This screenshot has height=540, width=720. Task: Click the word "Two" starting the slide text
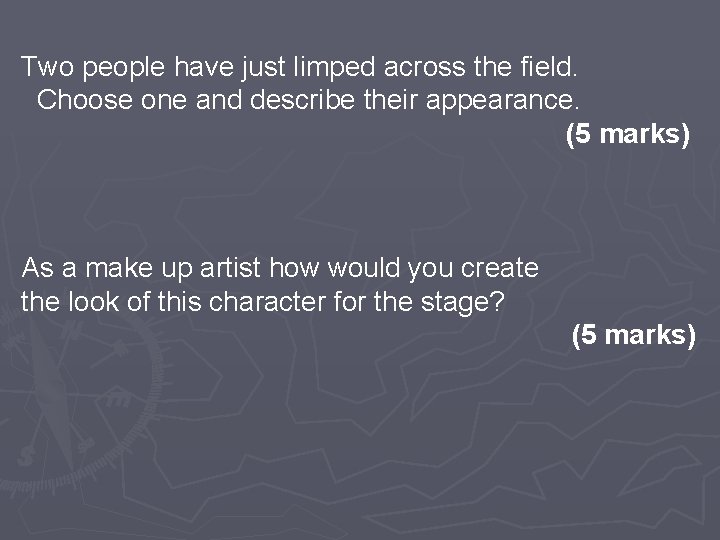point(42,68)
